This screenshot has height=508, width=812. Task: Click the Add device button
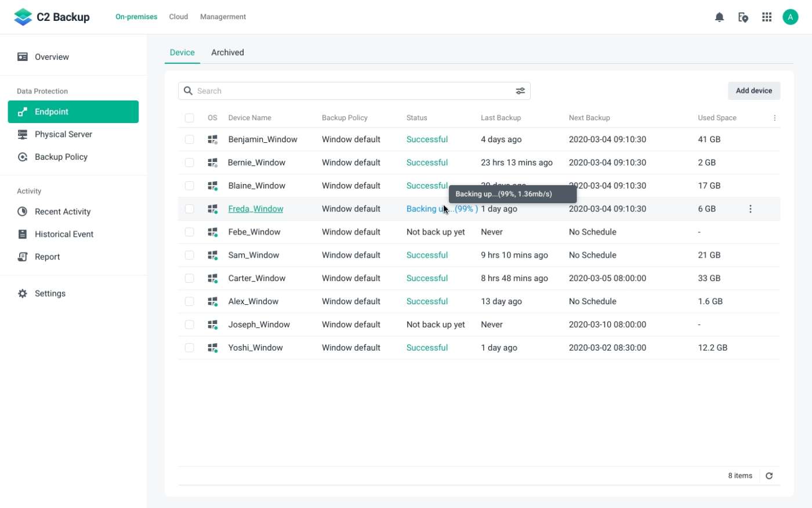[x=753, y=91]
